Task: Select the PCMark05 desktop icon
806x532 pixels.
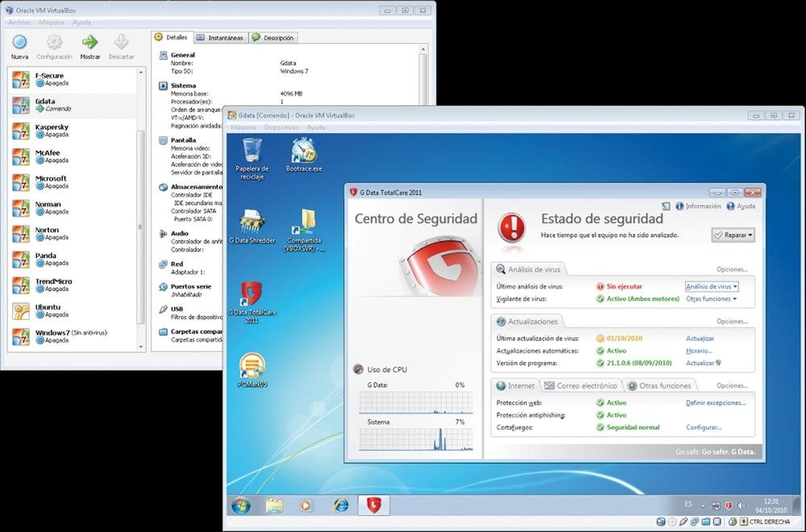Action: (251, 369)
